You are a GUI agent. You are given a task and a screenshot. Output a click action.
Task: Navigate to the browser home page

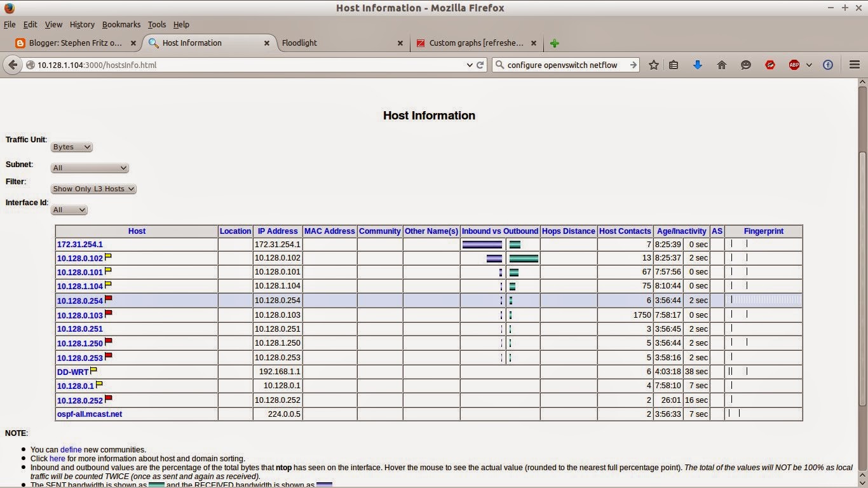(721, 64)
